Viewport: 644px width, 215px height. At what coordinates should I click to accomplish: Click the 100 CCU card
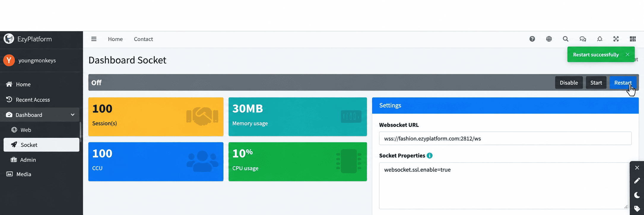(x=156, y=162)
